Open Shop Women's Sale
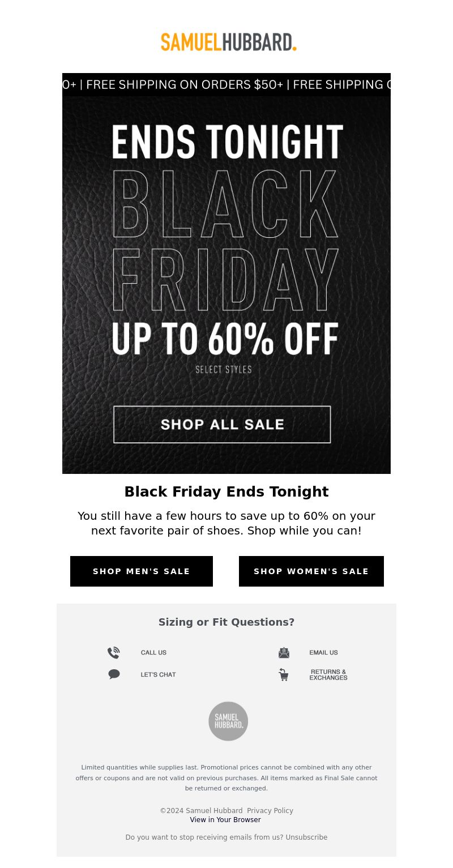The image size is (453, 868). pyautogui.click(x=311, y=571)
